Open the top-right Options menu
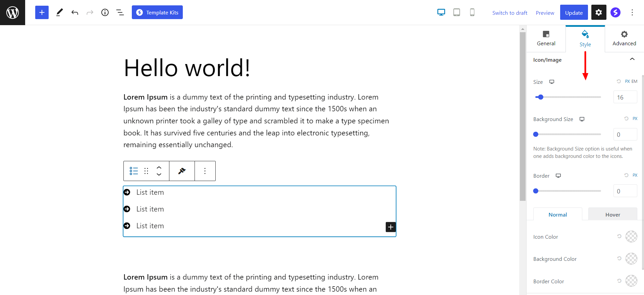Viewport: 644px width, 295px height. point(632,12)
